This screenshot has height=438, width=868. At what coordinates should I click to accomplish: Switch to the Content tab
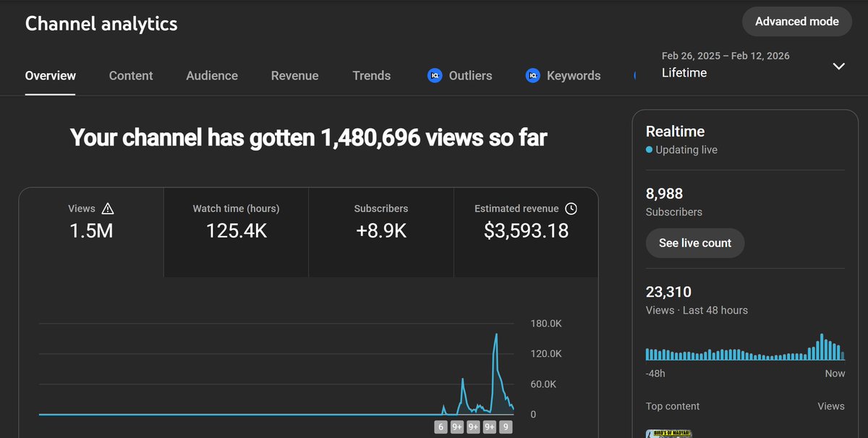coord(131,75)
